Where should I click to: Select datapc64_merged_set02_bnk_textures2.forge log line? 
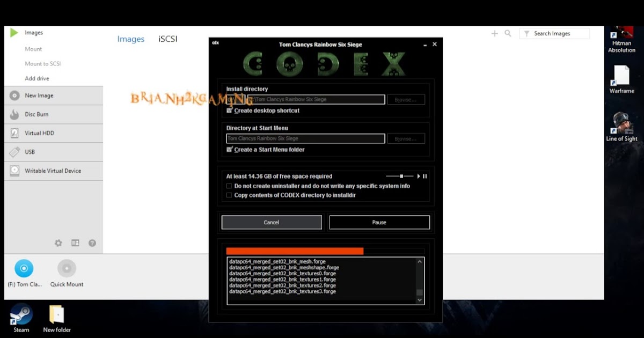(x=282, y=285)
